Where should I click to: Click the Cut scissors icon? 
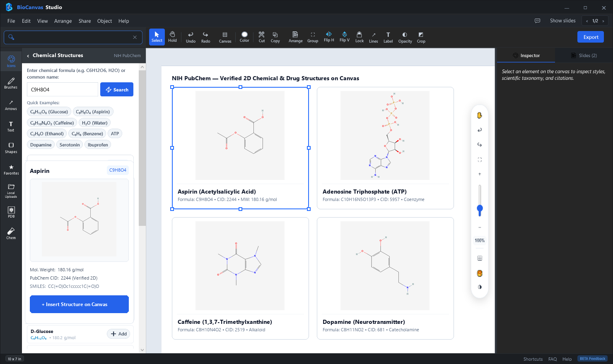[x=262, y=37]
